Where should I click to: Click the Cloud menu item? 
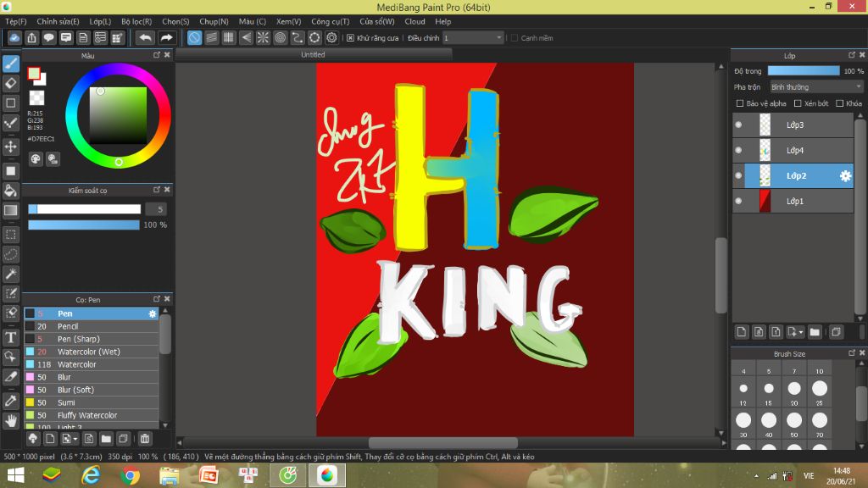(415, 21)
